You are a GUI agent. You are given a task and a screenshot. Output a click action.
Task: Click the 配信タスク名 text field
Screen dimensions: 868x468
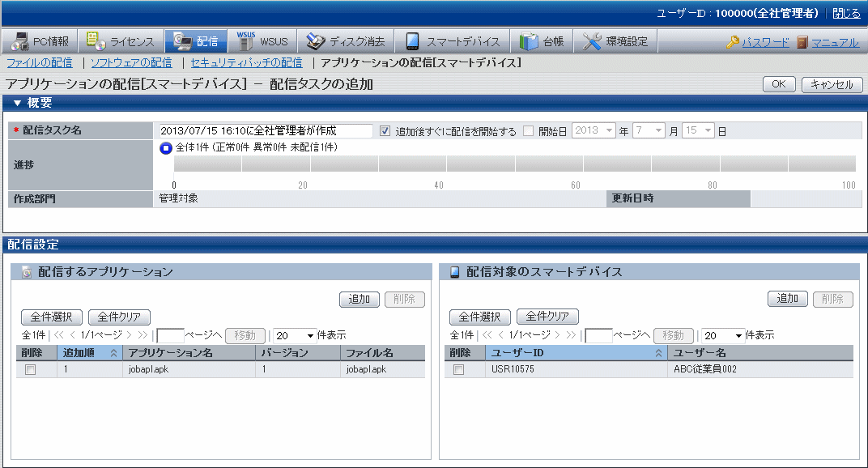coord(265,131)
